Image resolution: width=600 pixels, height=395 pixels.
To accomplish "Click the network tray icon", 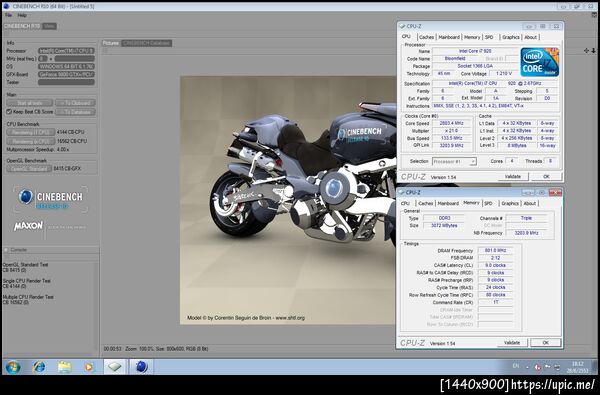I will [x=557, y=367].
